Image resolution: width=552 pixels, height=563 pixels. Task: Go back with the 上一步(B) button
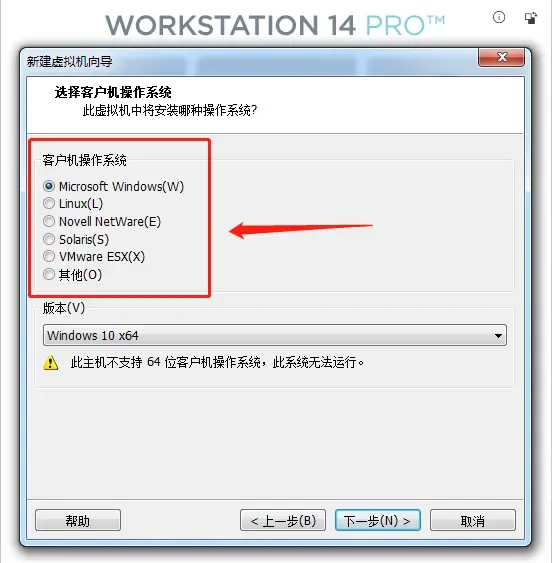click(283, 520)
